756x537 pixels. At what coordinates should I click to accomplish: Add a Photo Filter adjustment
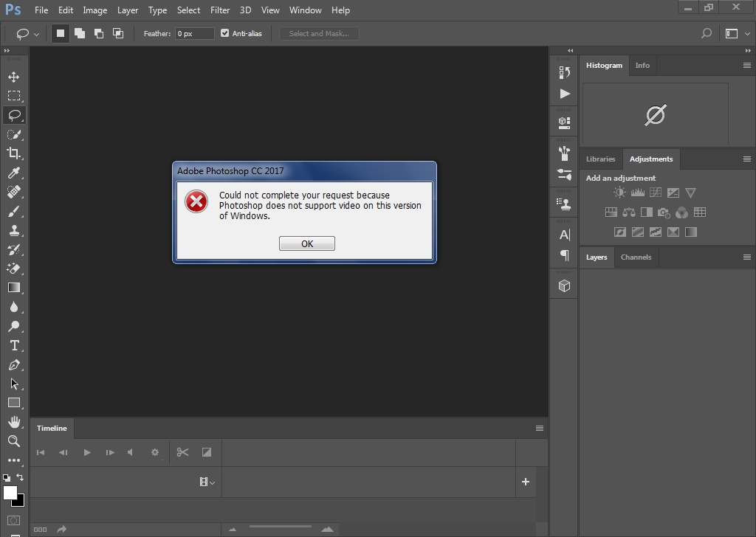click(664, 212)
